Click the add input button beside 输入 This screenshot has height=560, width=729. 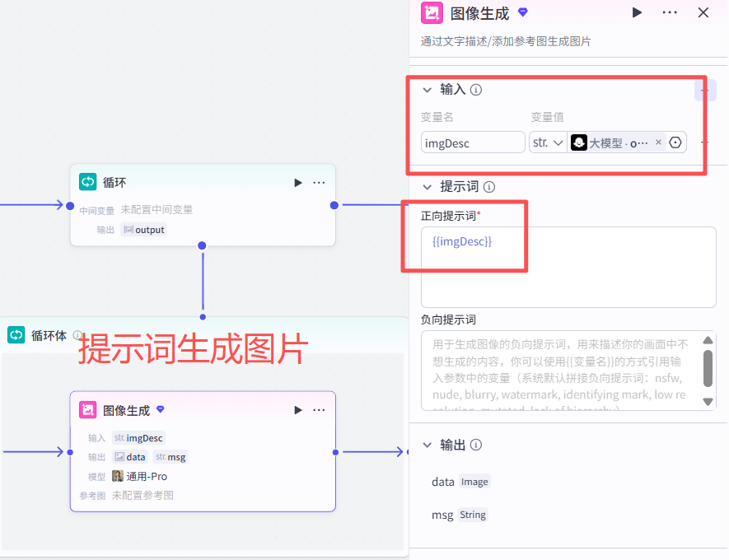[704, 90]
